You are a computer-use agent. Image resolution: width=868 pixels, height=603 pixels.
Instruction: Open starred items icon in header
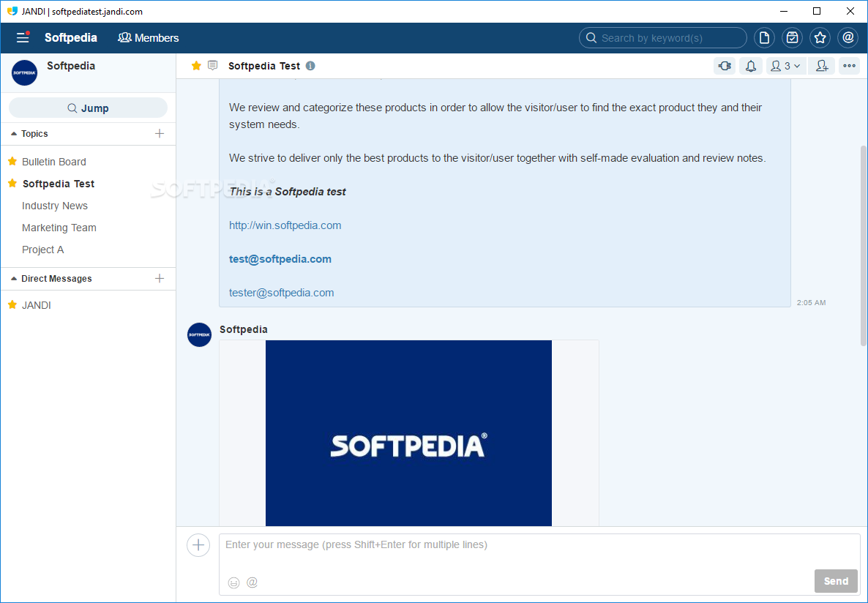[820, 37]
